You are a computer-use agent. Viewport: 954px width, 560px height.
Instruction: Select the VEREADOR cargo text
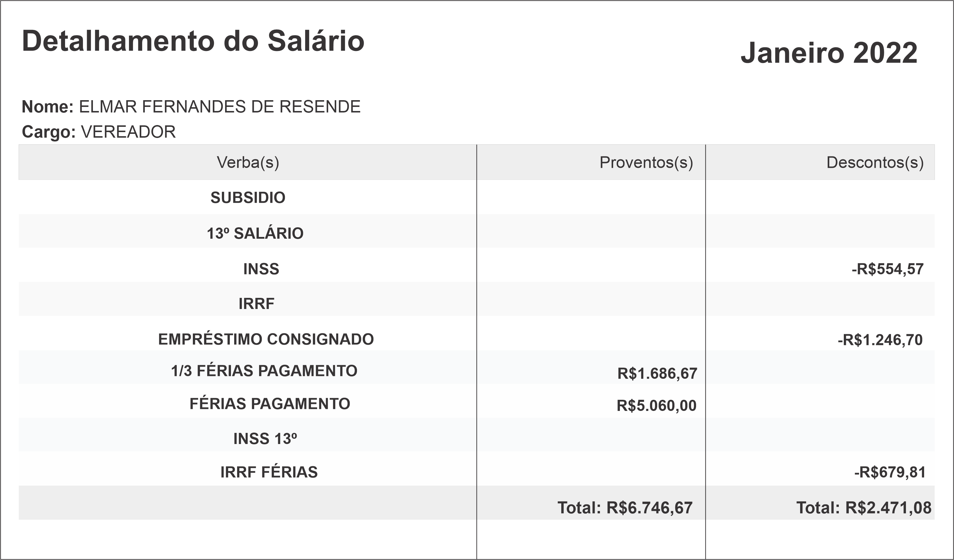pyautogui.click(x=128, y=132)
